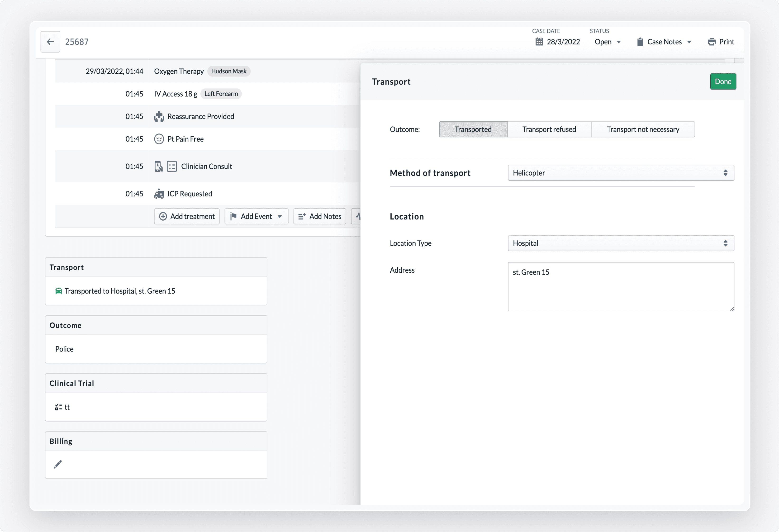Click the Police outcome entry
This screenshot has height=532, width=779.
64,349
